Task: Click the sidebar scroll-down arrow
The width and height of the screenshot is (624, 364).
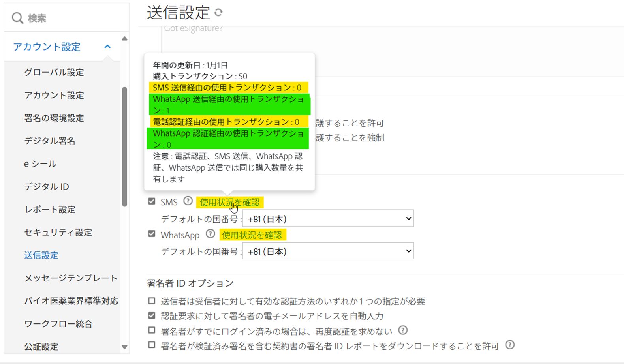Action: click(x=124, y=347)
